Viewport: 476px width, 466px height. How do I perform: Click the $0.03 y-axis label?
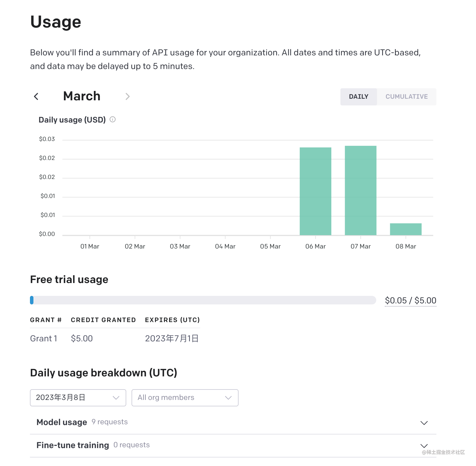47,139
